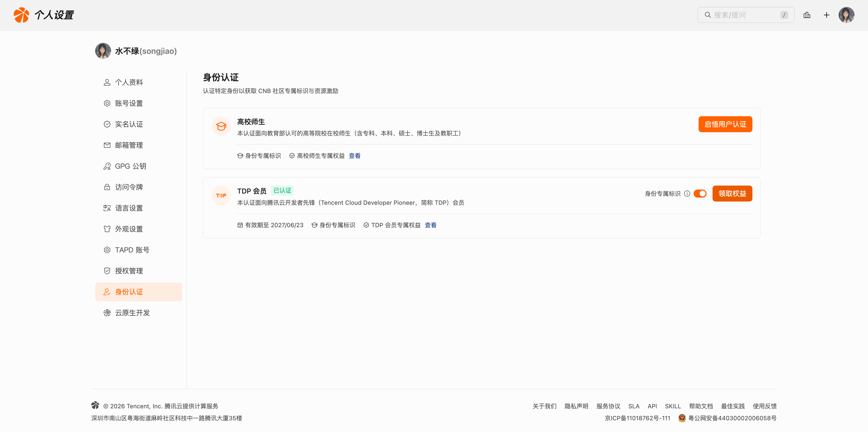Open 隐私声明 footer link

point(576,406)
